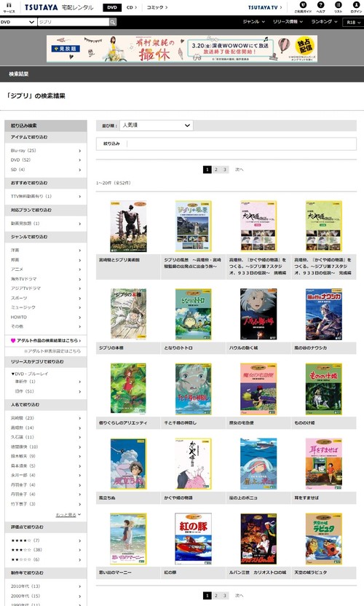Open the サービス menu icon
Screen dimensions: 364x606
(9, 7)
